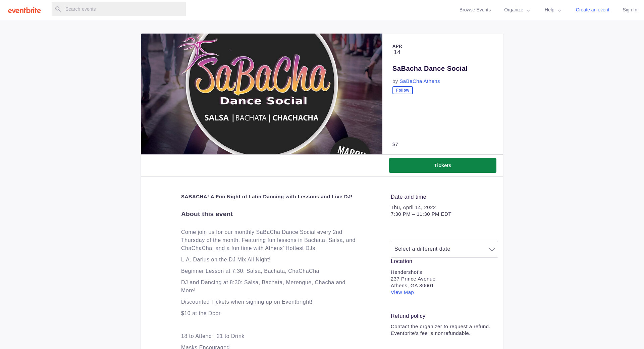Follow the SaBaCha Athens organizer
This screenshot has width=644, height=349.
402,90
